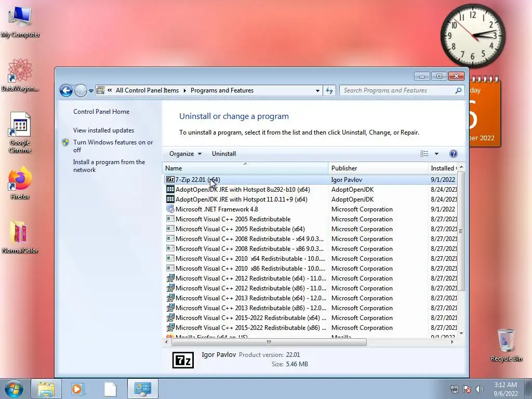Screen dimensions: 532x399
Task: Click the Forward navigation arrow
Action: (81, 90)
